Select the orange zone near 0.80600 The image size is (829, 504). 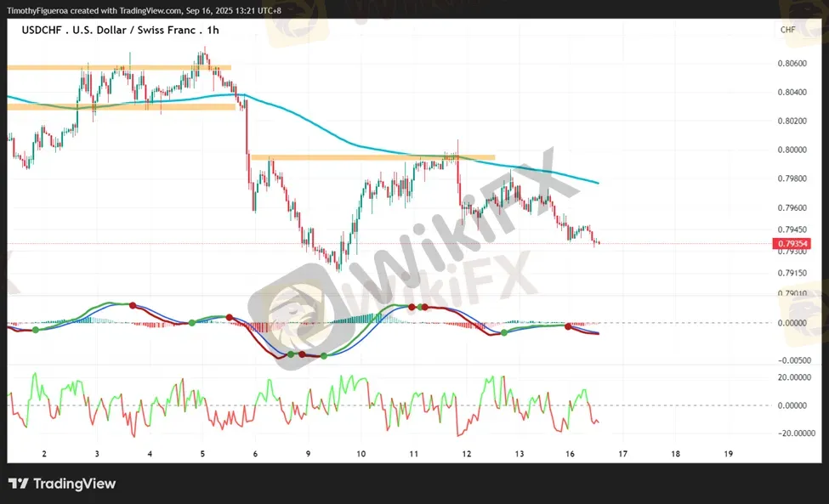[x=119, y=68]
